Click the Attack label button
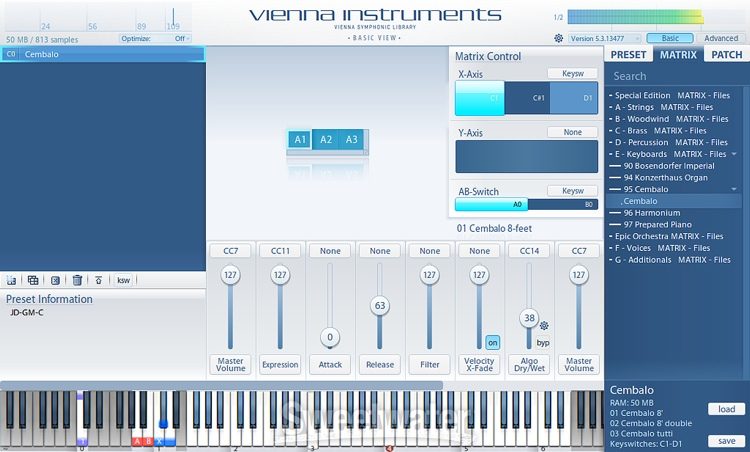The image size is (750, 452). tap(330, 364)
